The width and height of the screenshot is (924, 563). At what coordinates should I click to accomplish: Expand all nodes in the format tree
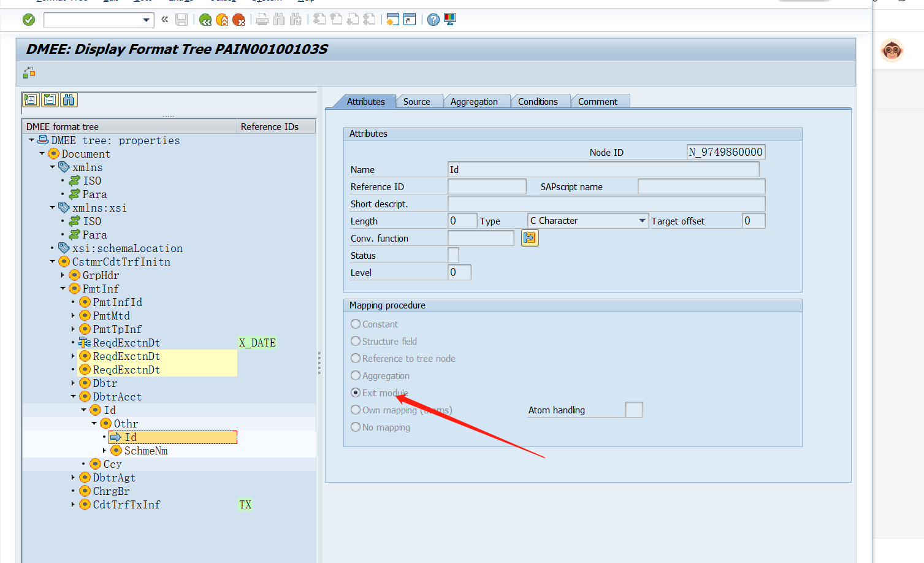click(31, 99)
